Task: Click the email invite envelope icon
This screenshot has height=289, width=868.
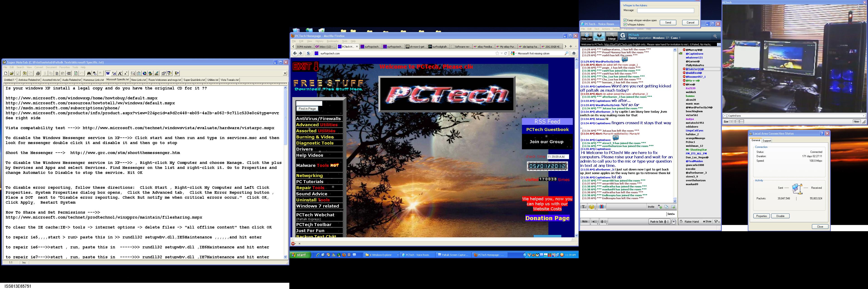Action: (x=673, y=207)
